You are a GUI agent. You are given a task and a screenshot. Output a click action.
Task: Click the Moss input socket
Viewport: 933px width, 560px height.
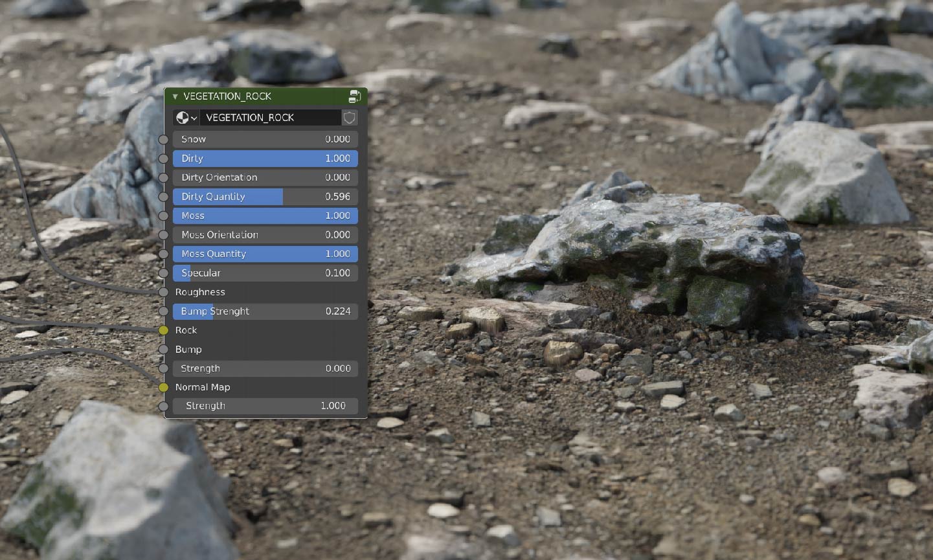164,216
